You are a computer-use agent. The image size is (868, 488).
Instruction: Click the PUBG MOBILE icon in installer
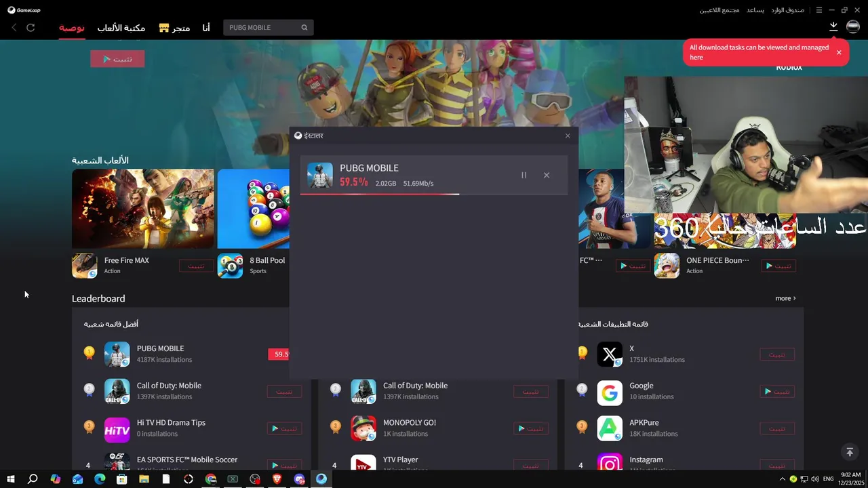(320, 175)
